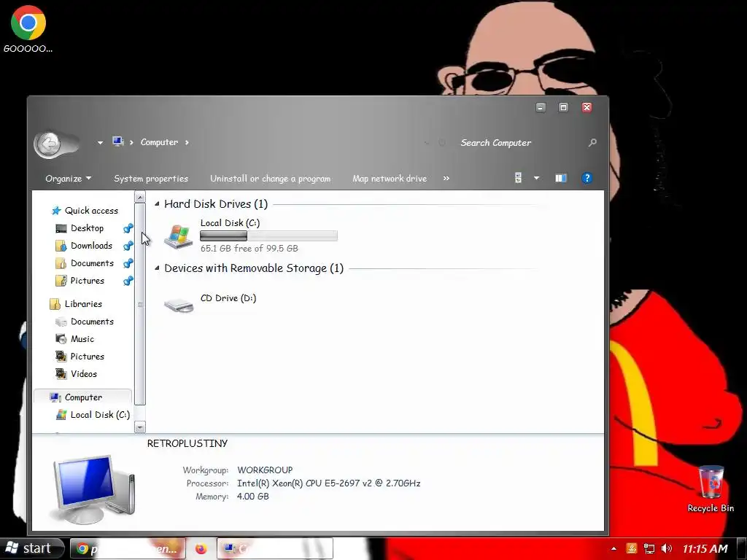Click the orange tray notification icon
The image size is (747, 560).
click(x=632, y=548)
